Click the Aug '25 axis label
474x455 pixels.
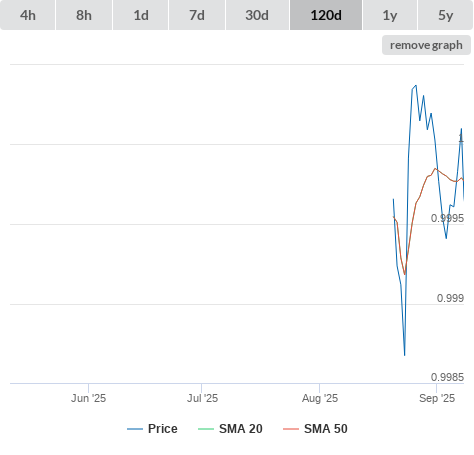point(320,398)
